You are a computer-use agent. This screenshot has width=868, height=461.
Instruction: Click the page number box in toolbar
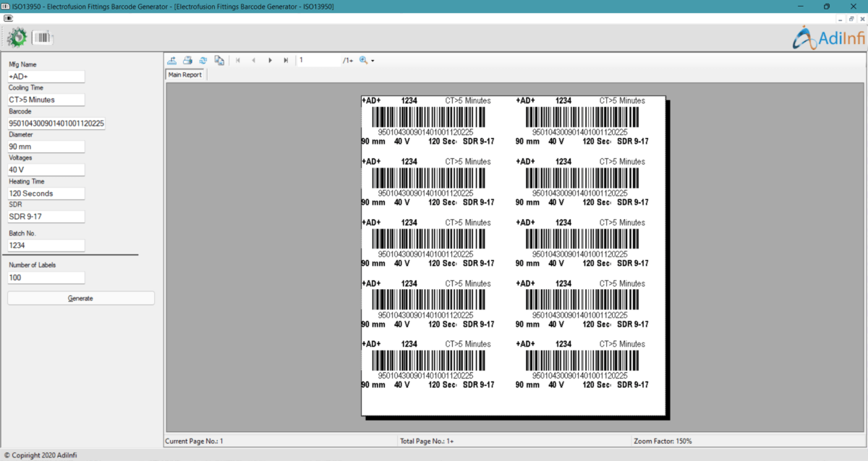click(x=318, y=61)
